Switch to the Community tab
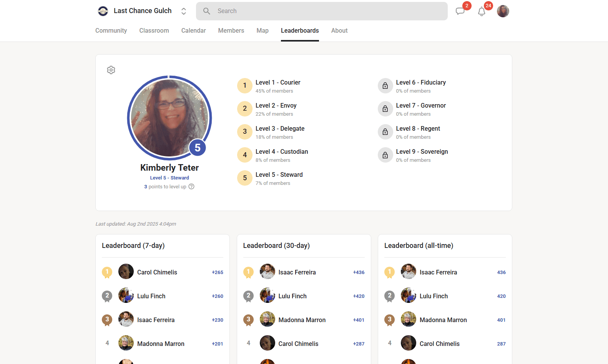This screenshot has width=608, height=364. pyautogui.click(x=111, y=31)
